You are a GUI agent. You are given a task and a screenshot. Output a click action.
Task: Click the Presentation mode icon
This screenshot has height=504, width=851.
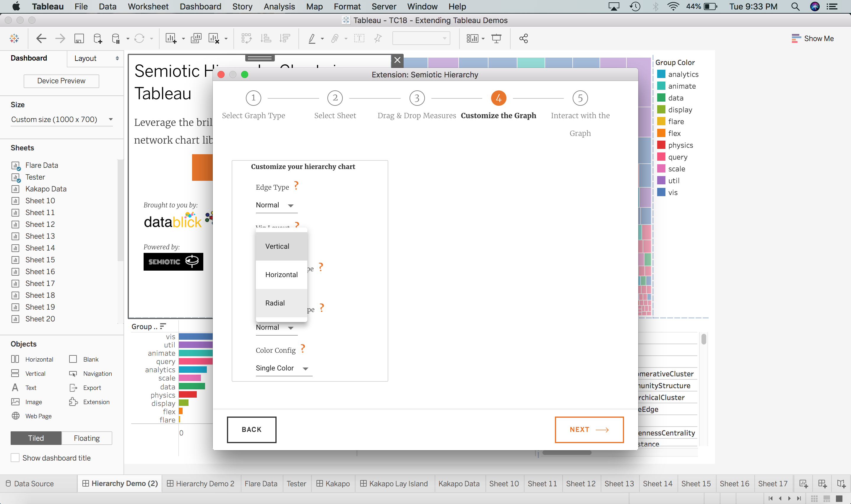pos(496,38)
